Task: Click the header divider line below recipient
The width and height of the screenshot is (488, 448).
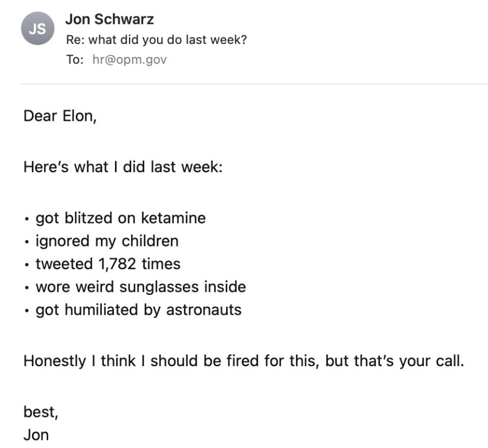Action: (x=254, y=84)
